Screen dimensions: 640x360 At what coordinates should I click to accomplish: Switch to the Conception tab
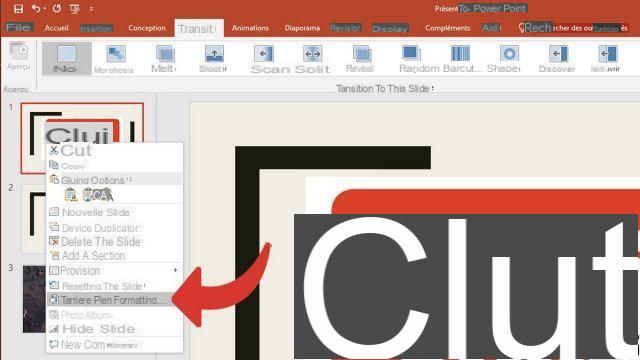(147, 28)
